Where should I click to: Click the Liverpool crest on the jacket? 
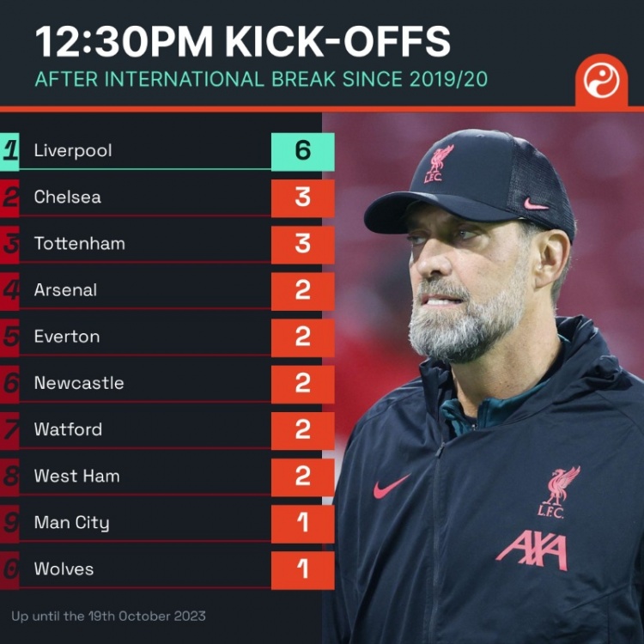click(x=558, y=492)
